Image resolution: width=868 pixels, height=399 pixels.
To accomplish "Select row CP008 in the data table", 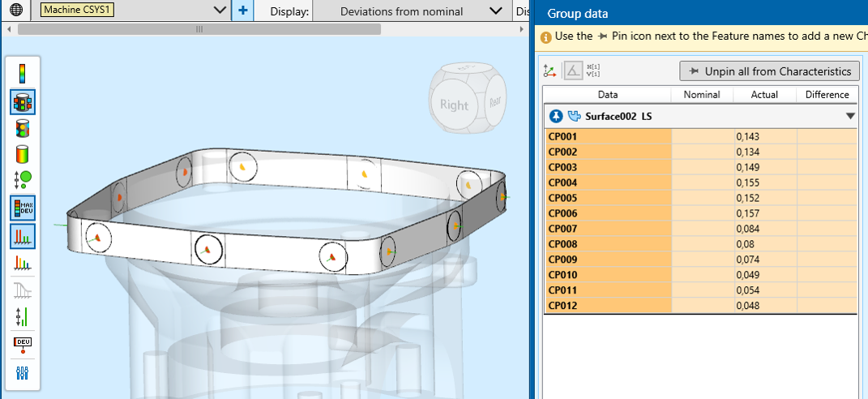I will [x=700, y=244].
